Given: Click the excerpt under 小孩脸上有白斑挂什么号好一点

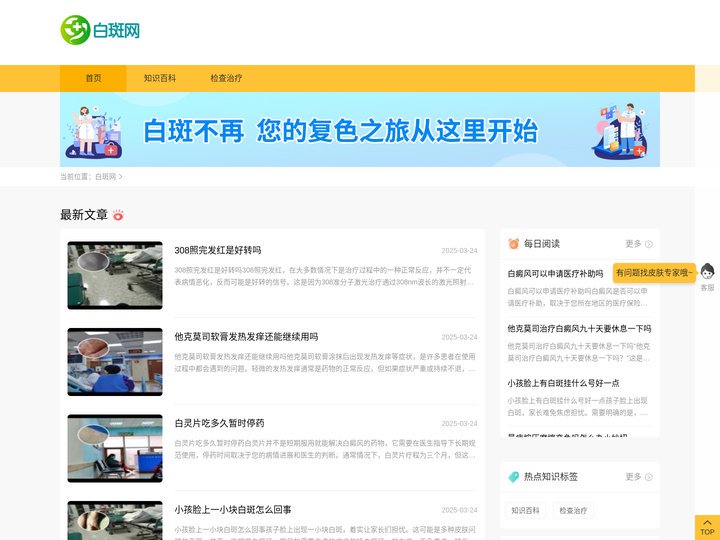Looking at the screenshot, I should point(578,407).
